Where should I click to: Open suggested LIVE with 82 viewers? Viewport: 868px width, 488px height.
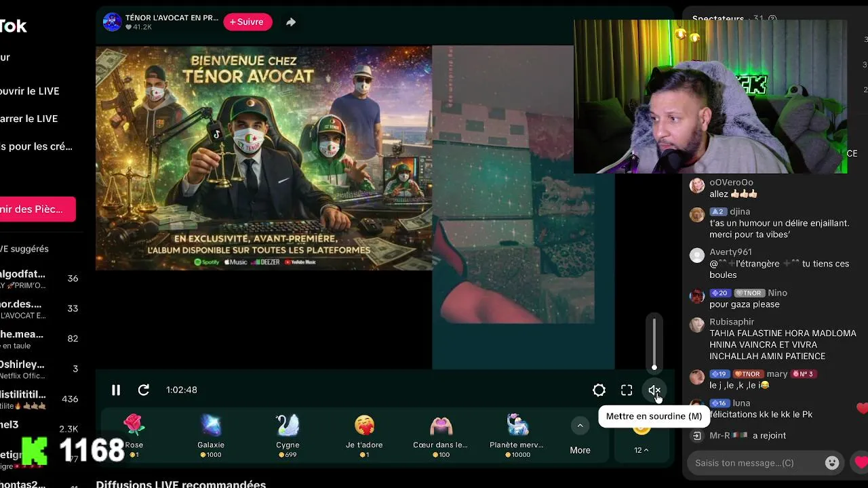click(x=41, y=339)
